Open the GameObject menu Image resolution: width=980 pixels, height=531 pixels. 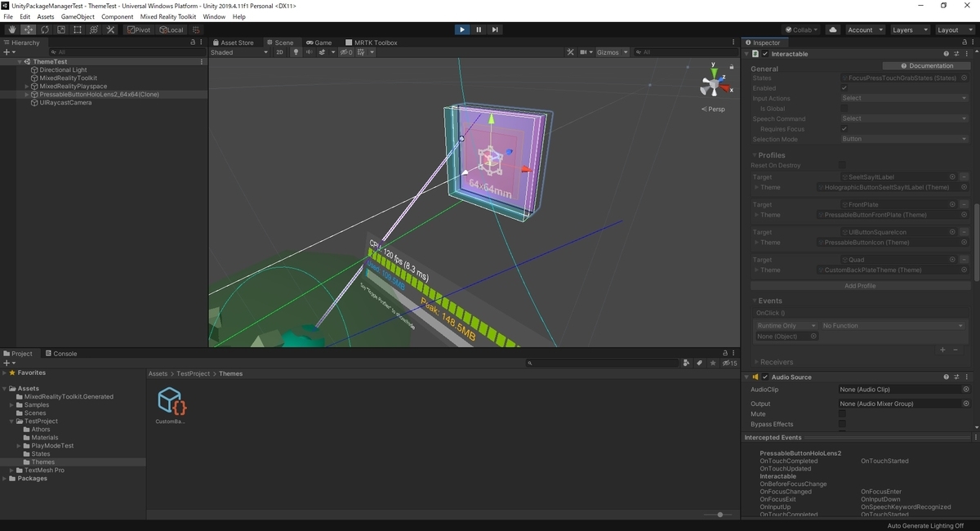[78, 17]
